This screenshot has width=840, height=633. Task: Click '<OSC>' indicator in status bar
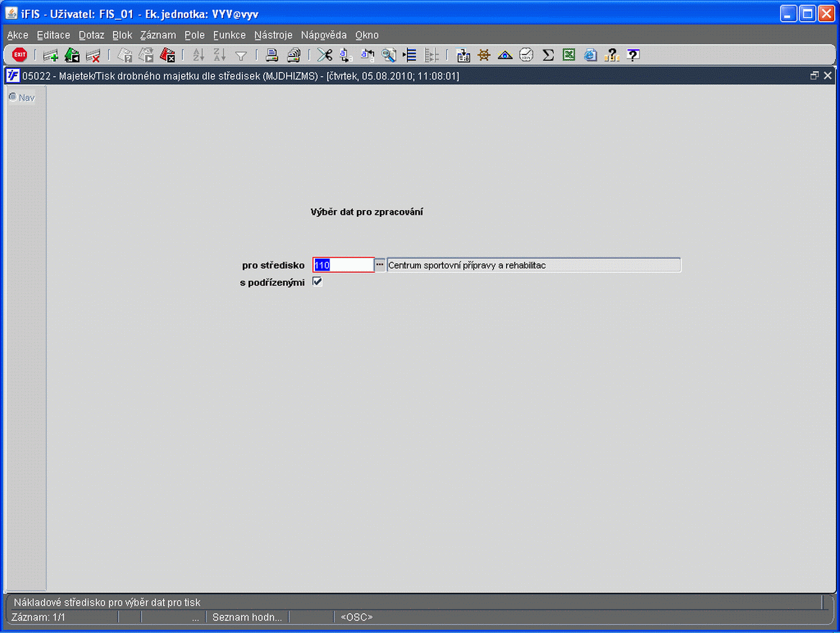pyautogui.click(x=356, y=617)
